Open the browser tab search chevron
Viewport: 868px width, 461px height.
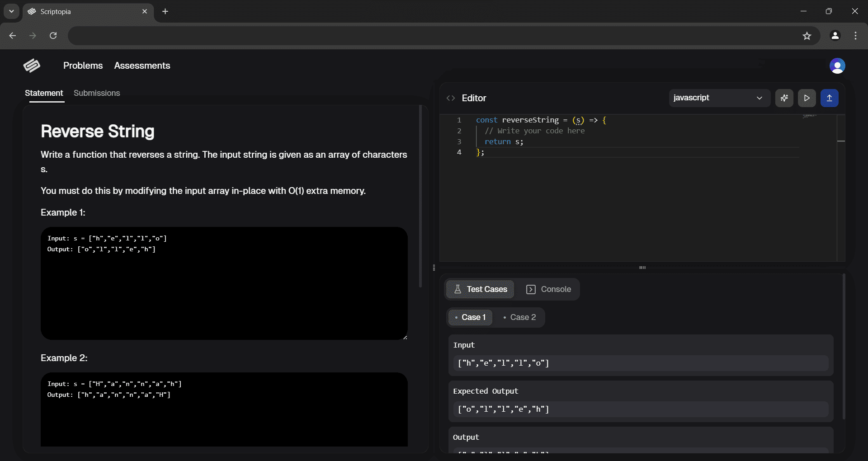(11, 11)
